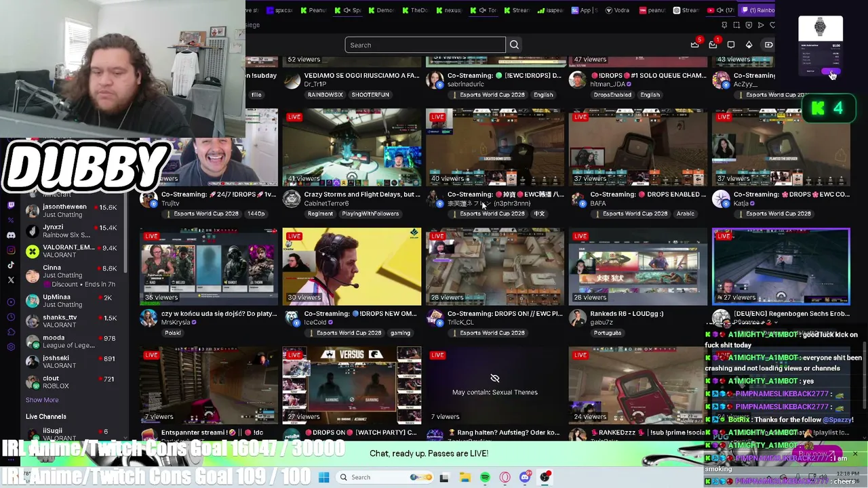This screenshot has width=868, height=488.
Task: Open Jynxzi in followed channels list
Action: pyautogui.click(x=75, y=231)
